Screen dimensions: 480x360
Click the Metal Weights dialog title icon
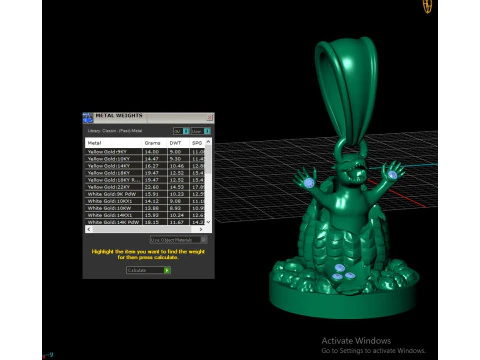(88, 118)
